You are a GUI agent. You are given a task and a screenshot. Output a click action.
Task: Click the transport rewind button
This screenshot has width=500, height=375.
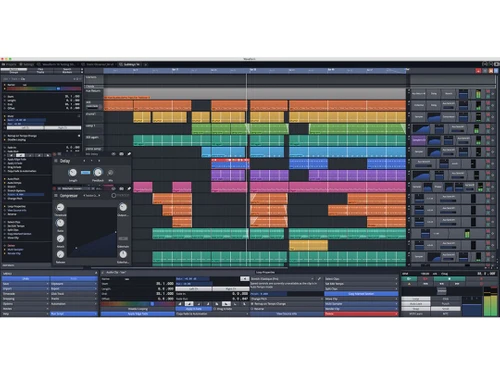(x=442, y=284)
